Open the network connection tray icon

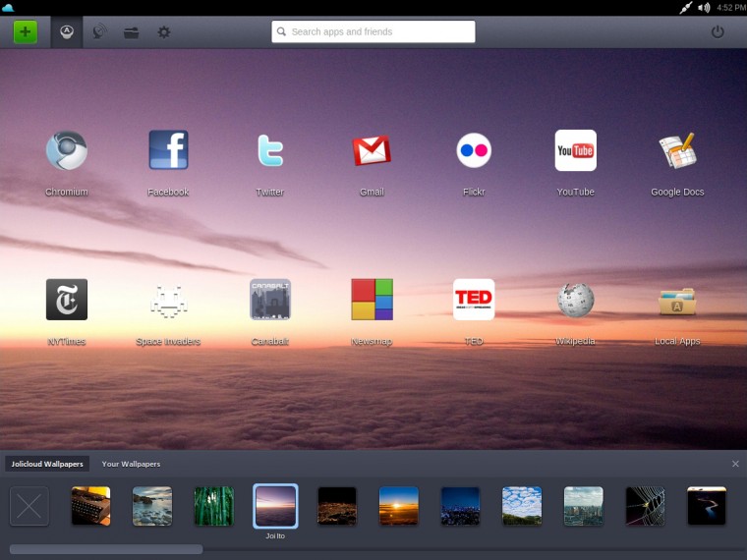tap(685, 8)
